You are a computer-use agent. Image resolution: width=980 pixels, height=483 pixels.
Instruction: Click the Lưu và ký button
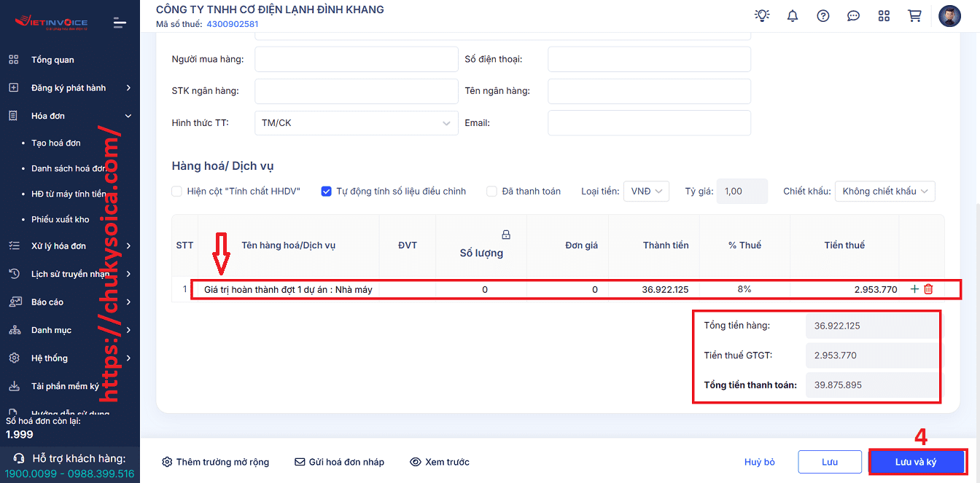[x=916, y=462]
